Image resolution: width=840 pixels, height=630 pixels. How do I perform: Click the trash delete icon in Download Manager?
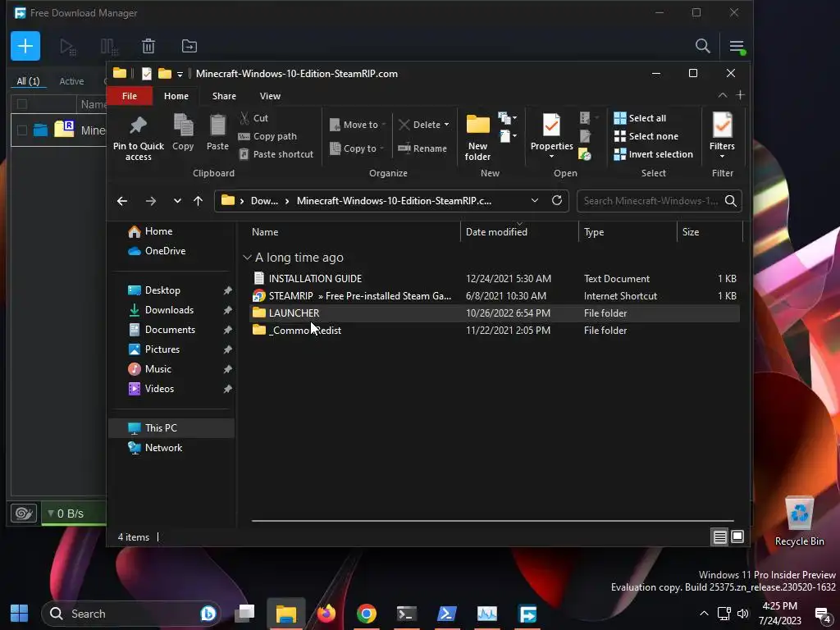click(148, 47)
